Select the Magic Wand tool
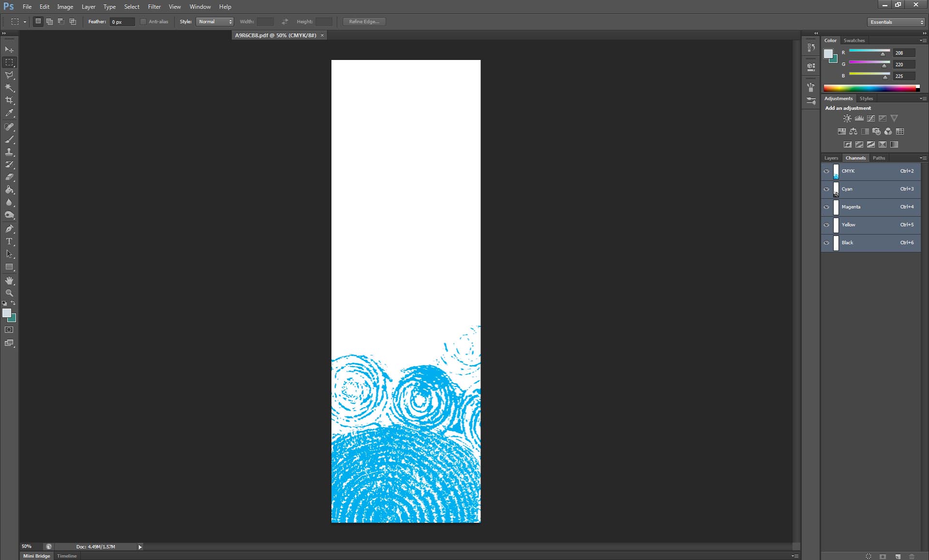 [9, 88]
